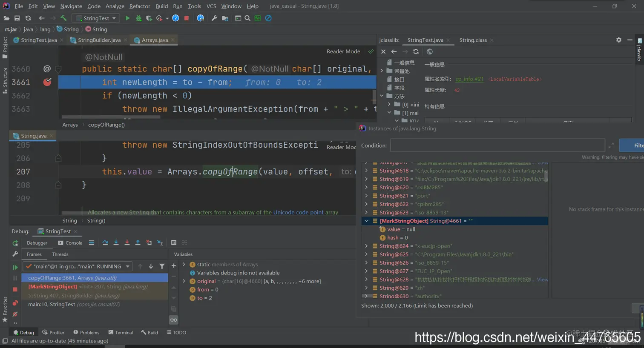Open the Profiler tool window
Image resolution: width=644 pixels, height=348 pixels.
53,333
